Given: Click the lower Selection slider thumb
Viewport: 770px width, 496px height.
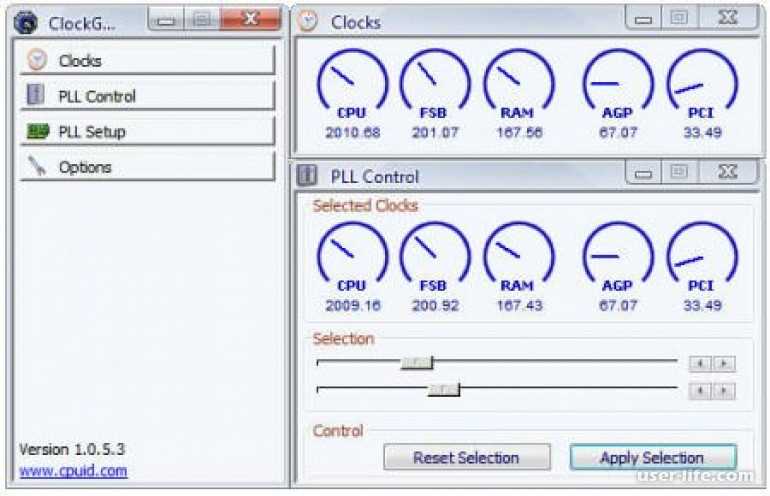Looking at the screenshot, I should tap(444, 389).
